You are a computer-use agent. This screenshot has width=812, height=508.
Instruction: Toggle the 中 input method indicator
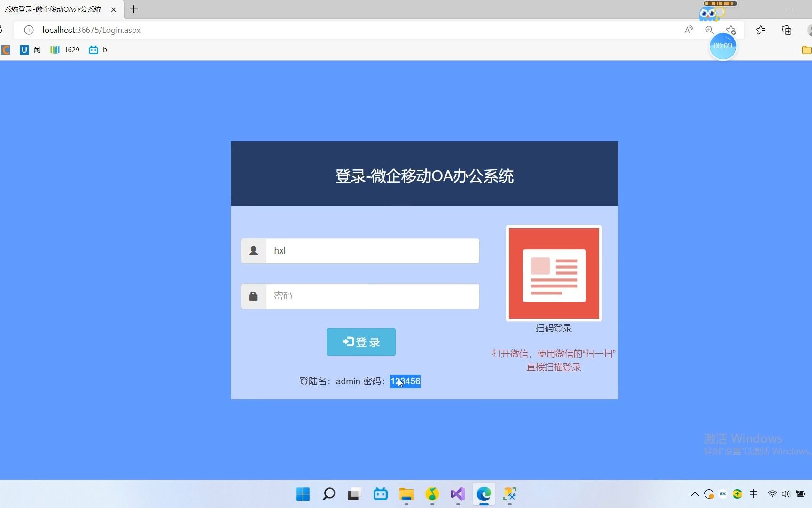(754, 494)
